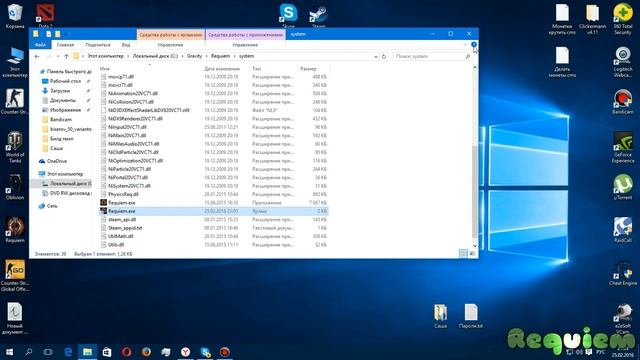Select the PhysicsReq.dll file

pos(123,194)
